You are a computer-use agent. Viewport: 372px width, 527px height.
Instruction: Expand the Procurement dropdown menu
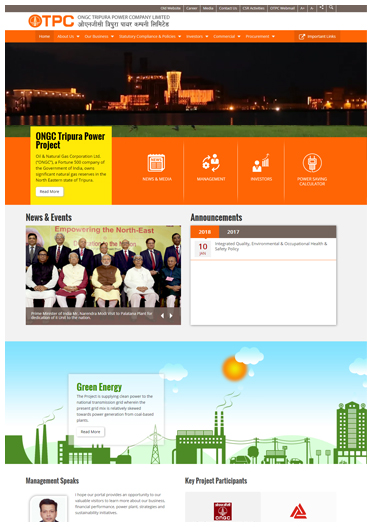260,36
